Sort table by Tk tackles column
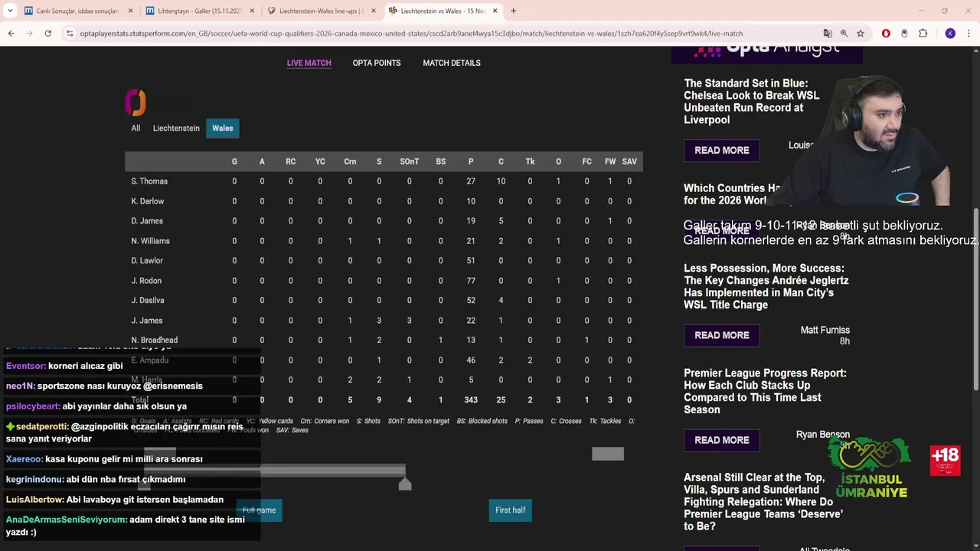 tap(530, 161)
